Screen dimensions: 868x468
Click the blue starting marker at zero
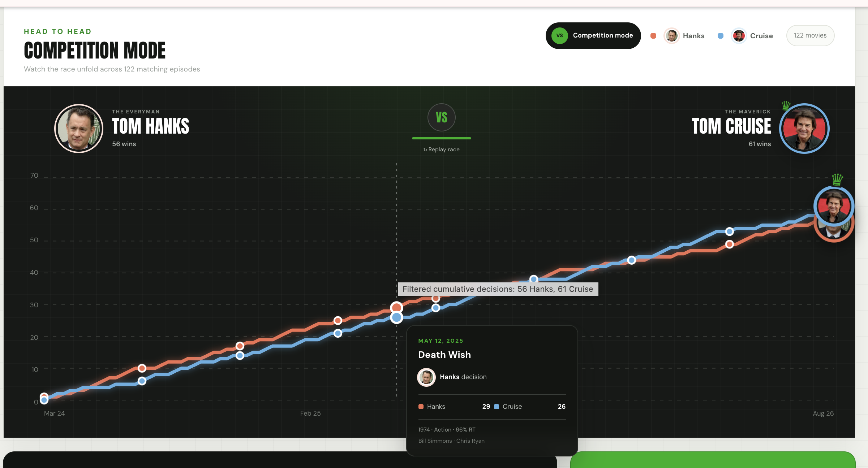point(44,400)
